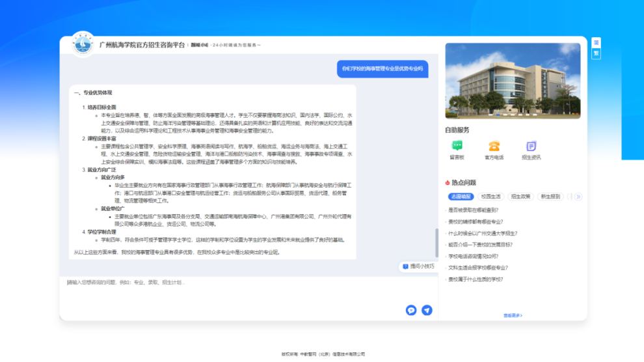Switch to Simplified Chinese with 简 toggle
The height and width of the screenshot is (362, 644).
coord(595,43)
